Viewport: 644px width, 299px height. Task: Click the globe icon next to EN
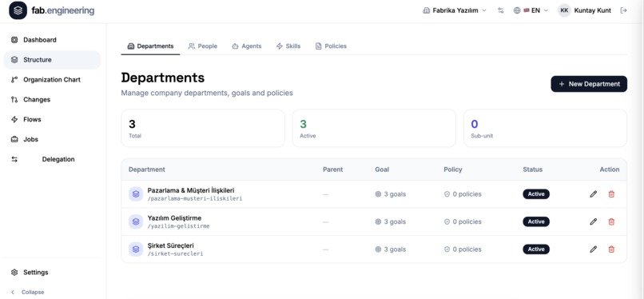(x=517, y=10)
